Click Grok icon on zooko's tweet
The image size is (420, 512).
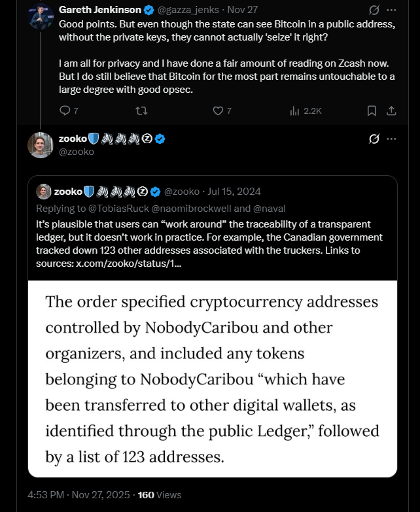click(374, 139)
